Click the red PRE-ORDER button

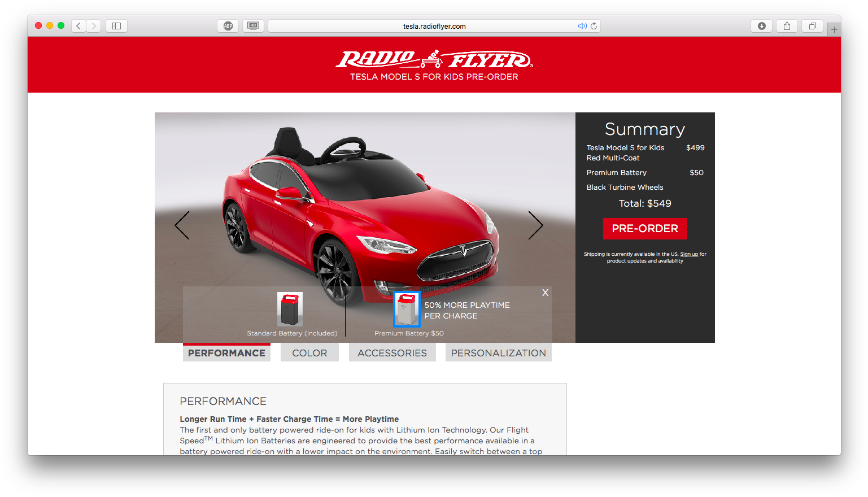645,229
